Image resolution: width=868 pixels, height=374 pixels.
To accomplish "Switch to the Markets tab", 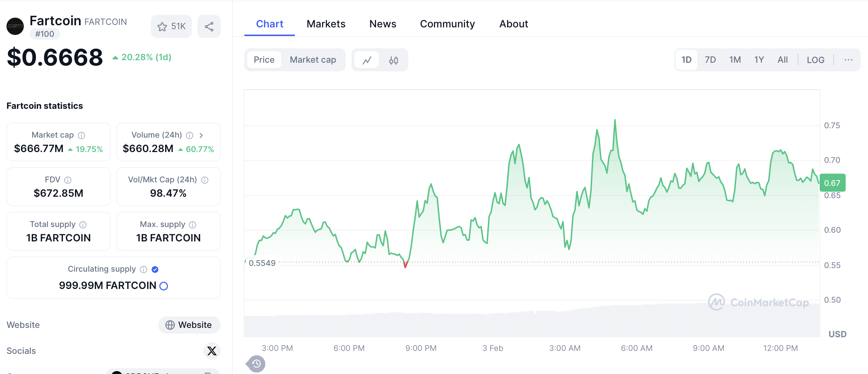I will 326,24.
